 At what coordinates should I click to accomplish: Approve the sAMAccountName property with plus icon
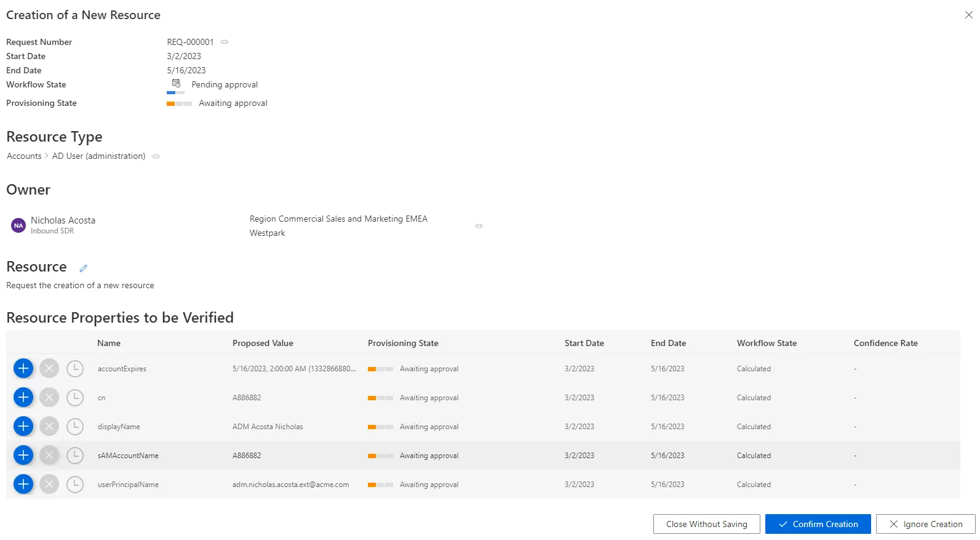point(23,455)
